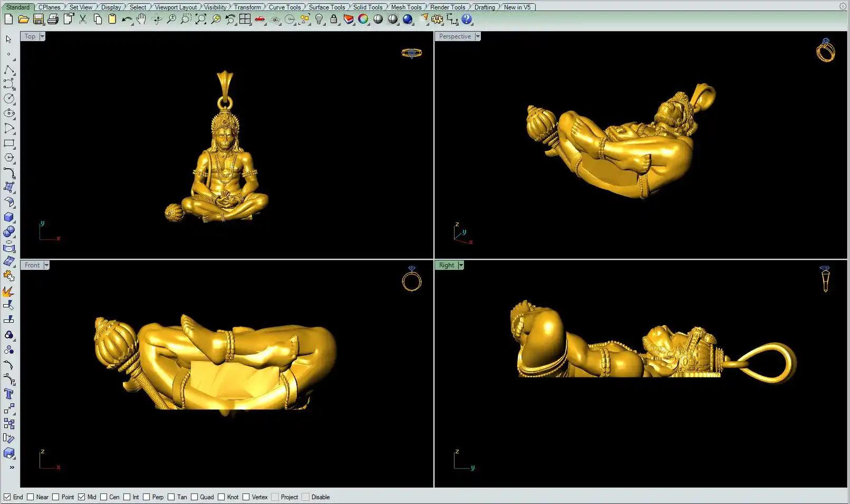The image size is (850, 504).
Task: Select the Pan hand tool
Action: pyautogui.click(x=141, y=20)
